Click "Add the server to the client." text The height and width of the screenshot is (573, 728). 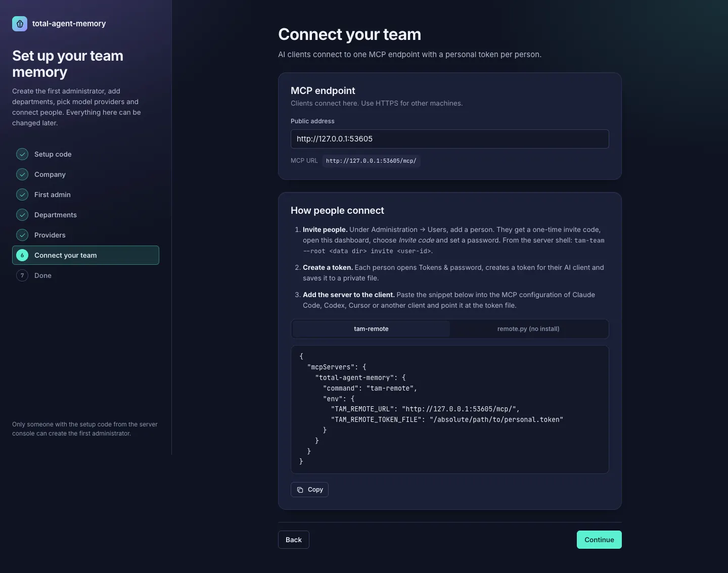click(349, 295)
